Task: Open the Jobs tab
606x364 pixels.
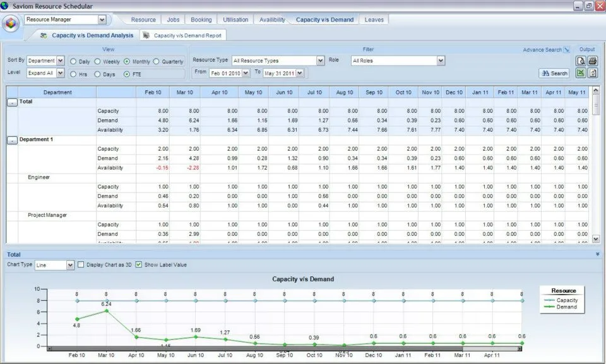Action: pyautogui.click(x=173, y=20)
